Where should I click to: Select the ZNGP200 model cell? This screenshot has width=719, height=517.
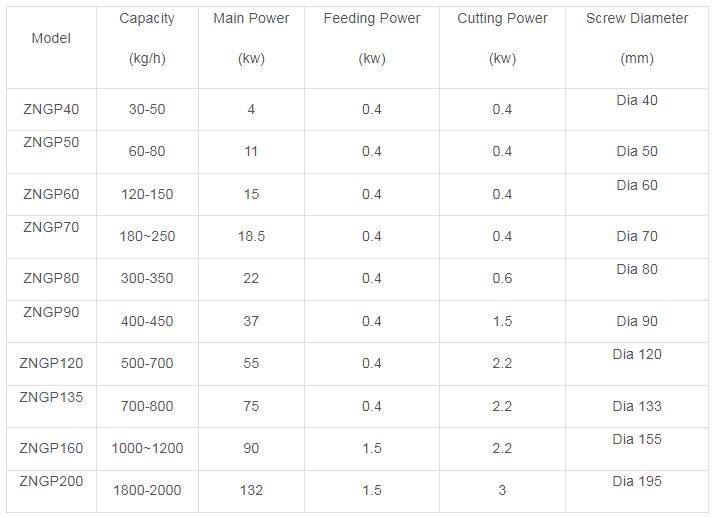[51, 481]
